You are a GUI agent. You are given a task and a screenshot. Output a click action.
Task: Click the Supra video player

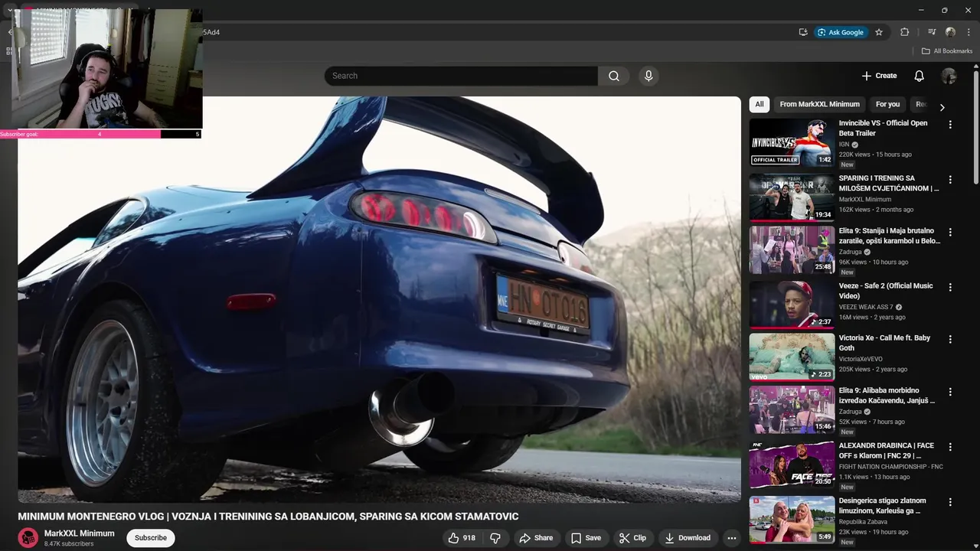pos(379,299)
